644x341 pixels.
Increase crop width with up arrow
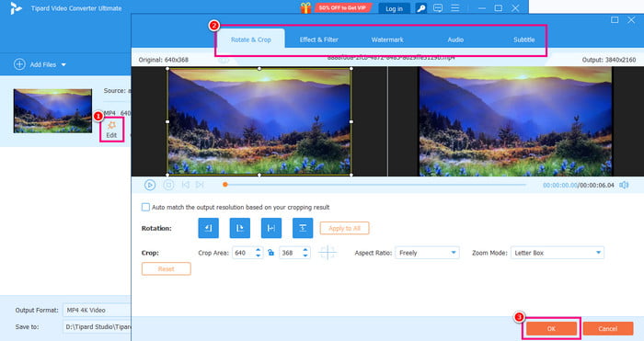(x=258, y=250)
